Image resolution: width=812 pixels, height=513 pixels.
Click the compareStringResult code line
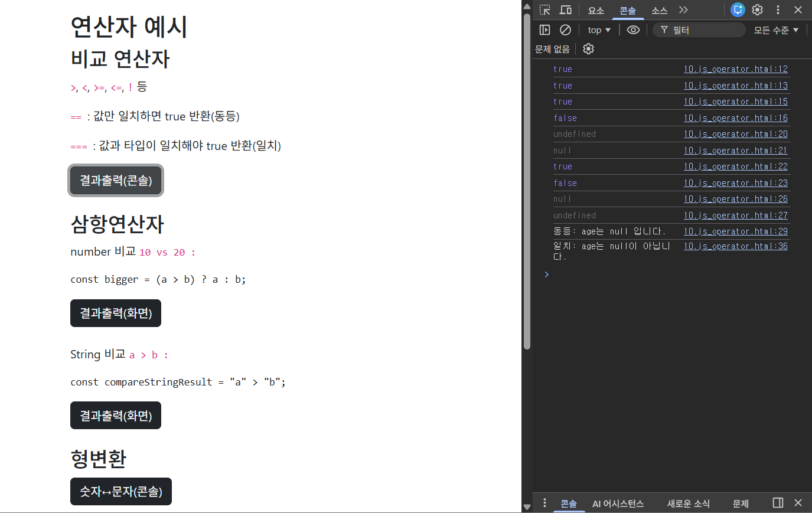point(178,382)
